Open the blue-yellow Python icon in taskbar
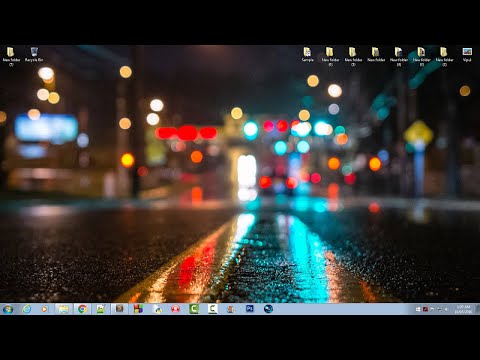480x360 pixels. [157, 309]
